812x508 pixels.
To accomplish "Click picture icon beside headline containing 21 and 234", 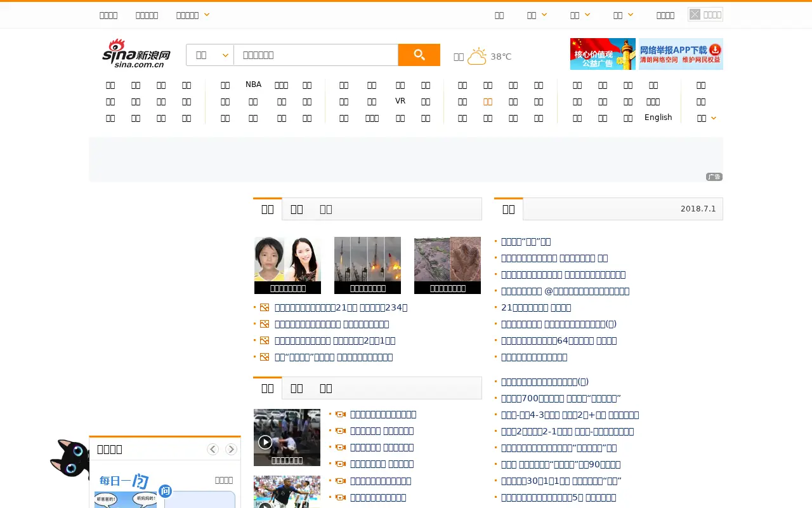I will coord(265,307).
